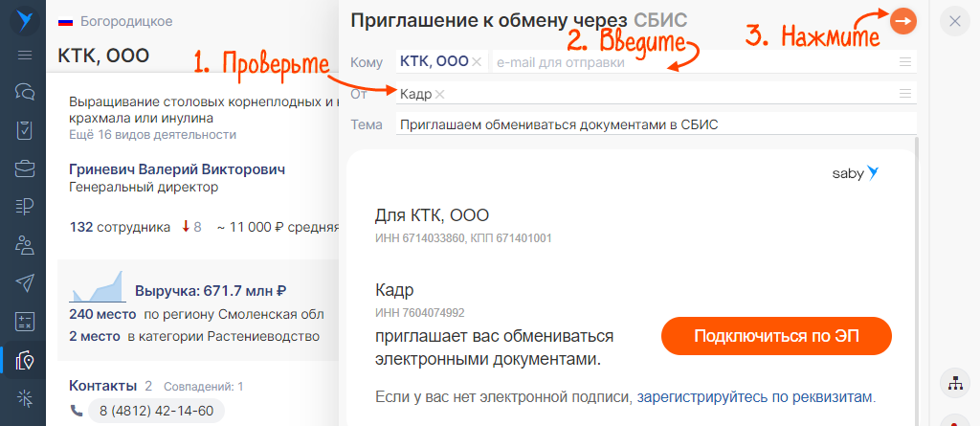Remove the Кадр sender tag

(440, 94)
